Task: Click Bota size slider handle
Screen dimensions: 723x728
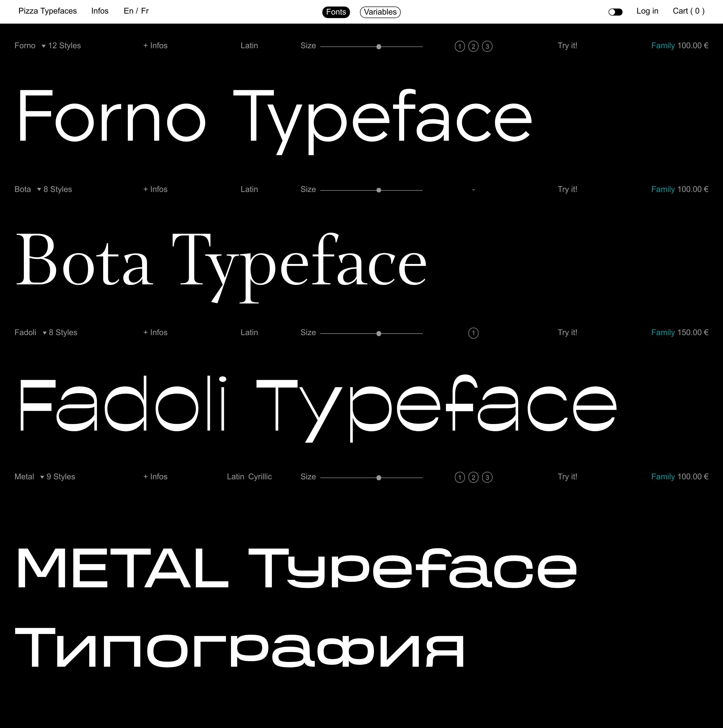Action: (x=379, y=190)
